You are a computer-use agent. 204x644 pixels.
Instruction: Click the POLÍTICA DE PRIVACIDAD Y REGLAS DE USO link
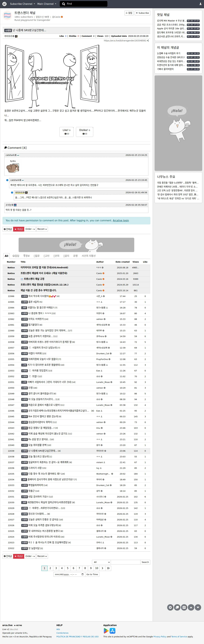tap(77, 637)
